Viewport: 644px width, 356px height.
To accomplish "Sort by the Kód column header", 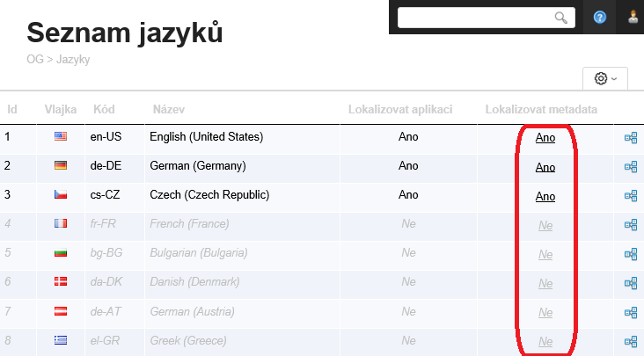I will (104, 110).
